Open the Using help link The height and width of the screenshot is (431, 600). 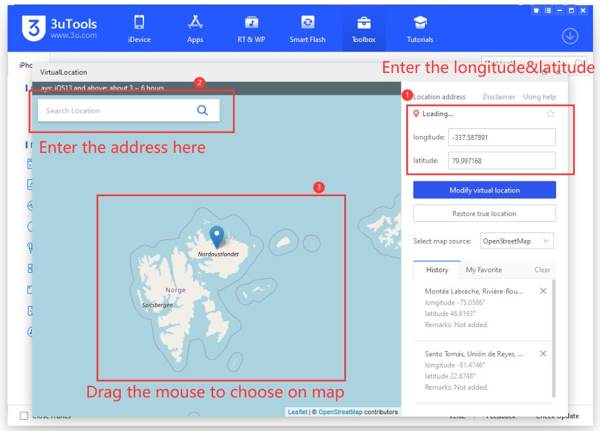(x=540, y=97)
